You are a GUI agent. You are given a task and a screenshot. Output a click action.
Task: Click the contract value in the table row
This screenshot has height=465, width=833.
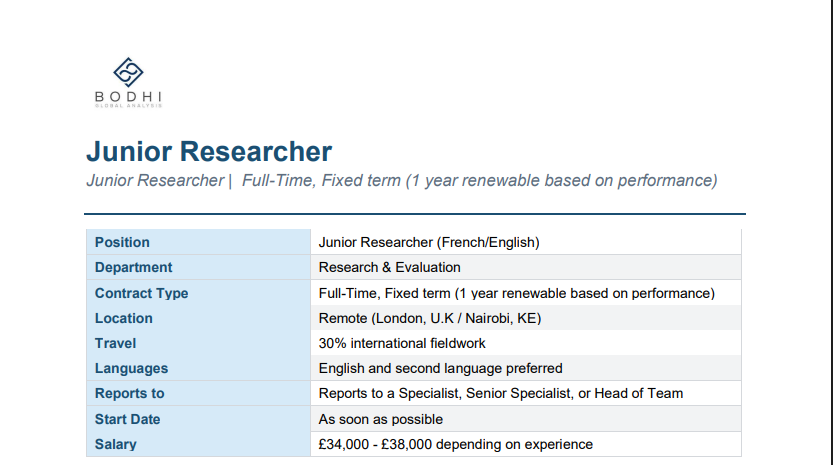pyautogui.click(x=516, y=293)
